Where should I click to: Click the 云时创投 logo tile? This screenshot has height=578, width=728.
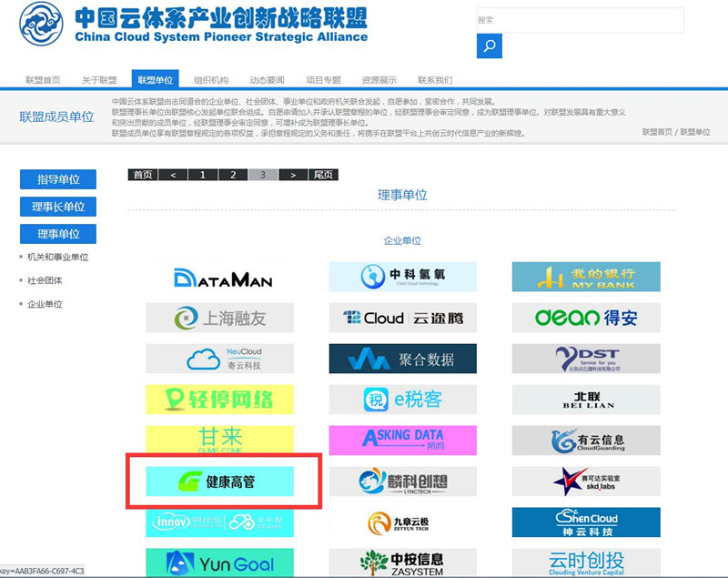click(x=586, y=563)
